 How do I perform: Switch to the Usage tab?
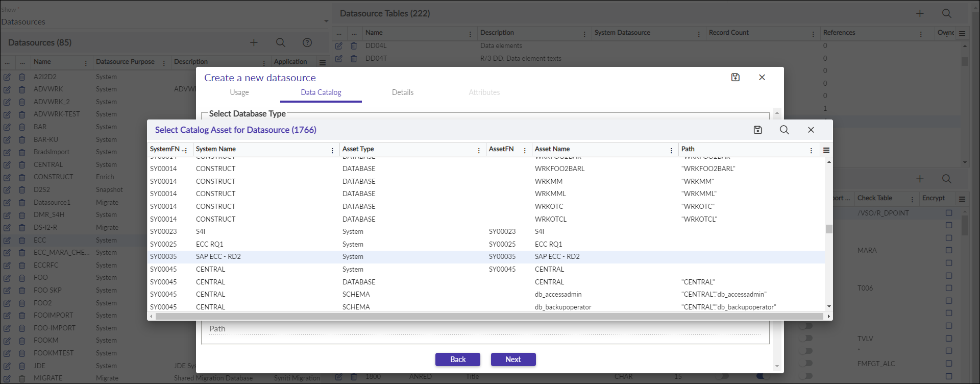[x=239, y=92]
